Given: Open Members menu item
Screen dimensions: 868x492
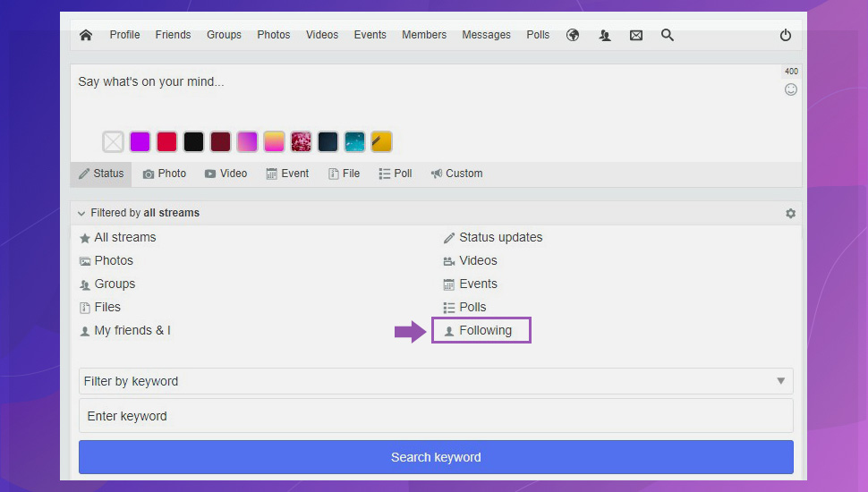Looking at the screenshot, I should click(x=424, y=35).
